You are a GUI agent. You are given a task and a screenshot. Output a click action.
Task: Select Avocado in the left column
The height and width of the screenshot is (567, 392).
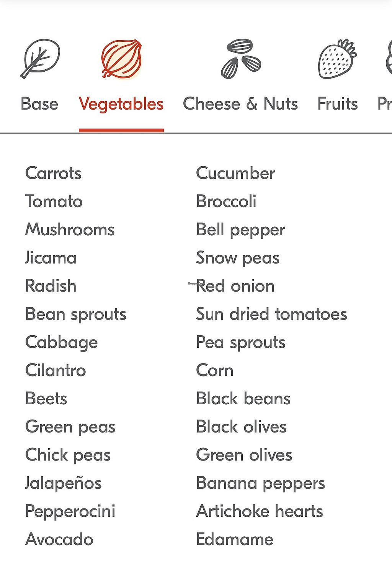tap(59, 539)
